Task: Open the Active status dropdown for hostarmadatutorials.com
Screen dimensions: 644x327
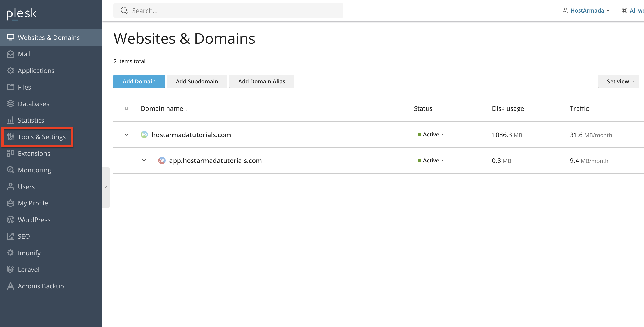Action: [x=431, y=135]
